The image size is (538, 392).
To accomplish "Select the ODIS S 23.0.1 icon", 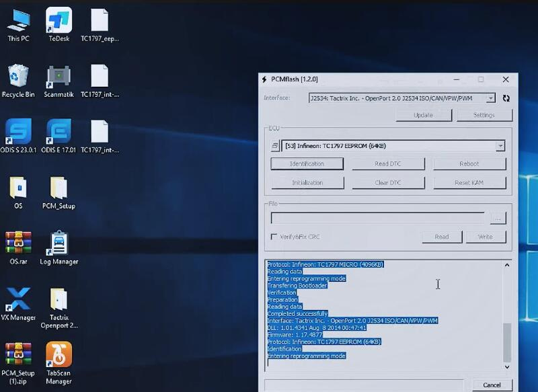I will pyautogui.click(x=18, y=132).
